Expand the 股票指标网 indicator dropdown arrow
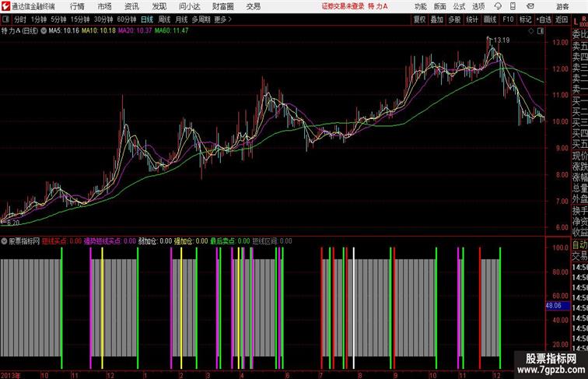 click(x=4, y=241)
